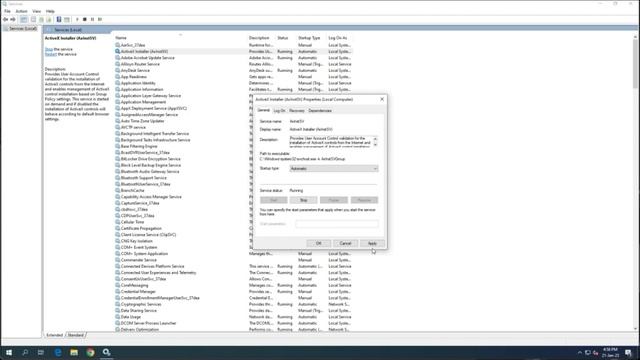Click the Restart the service link
The height and width of the screenshot is (360, 640).
[51, 54]
